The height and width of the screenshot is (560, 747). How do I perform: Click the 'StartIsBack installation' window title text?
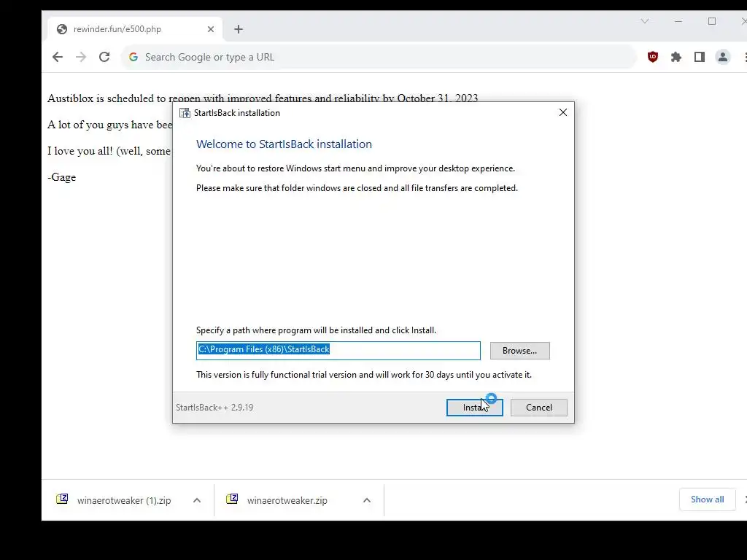point(237,113)
